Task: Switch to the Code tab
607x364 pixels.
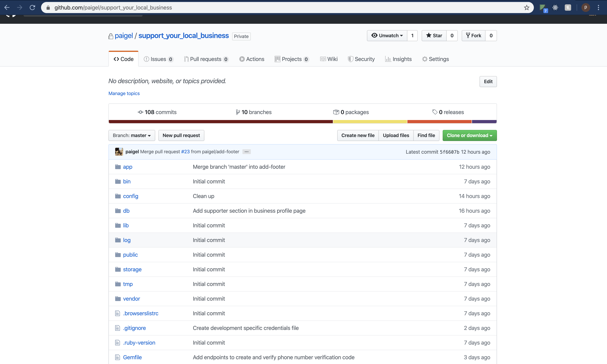Action: [x=124, y=59]
